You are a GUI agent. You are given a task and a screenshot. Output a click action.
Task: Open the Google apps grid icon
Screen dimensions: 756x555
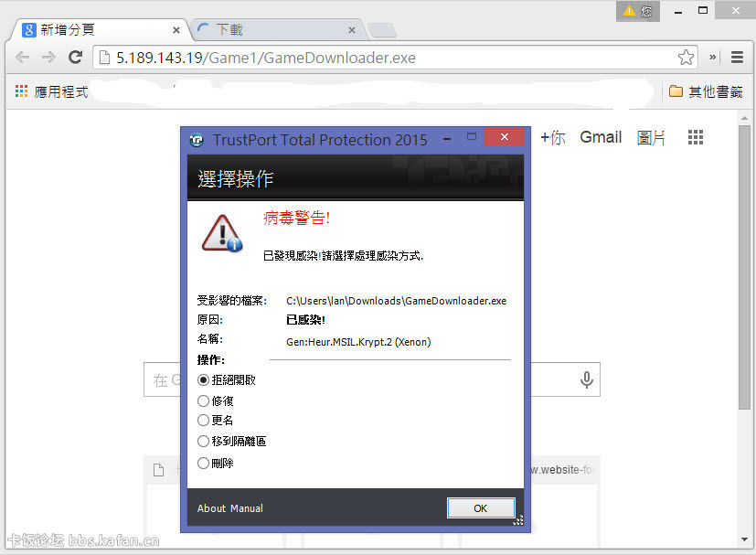click(x=696, y=137)
